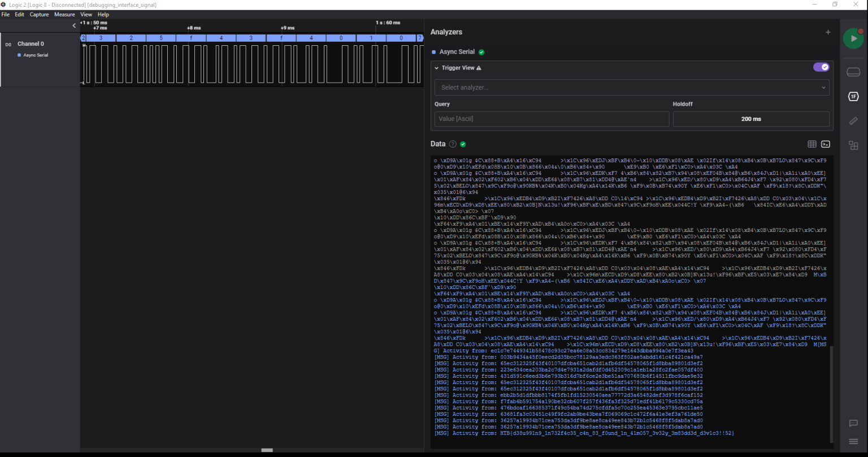Collapse the Trigger View section chevron
The image size is (868, 457).
(x=437, y=68)
